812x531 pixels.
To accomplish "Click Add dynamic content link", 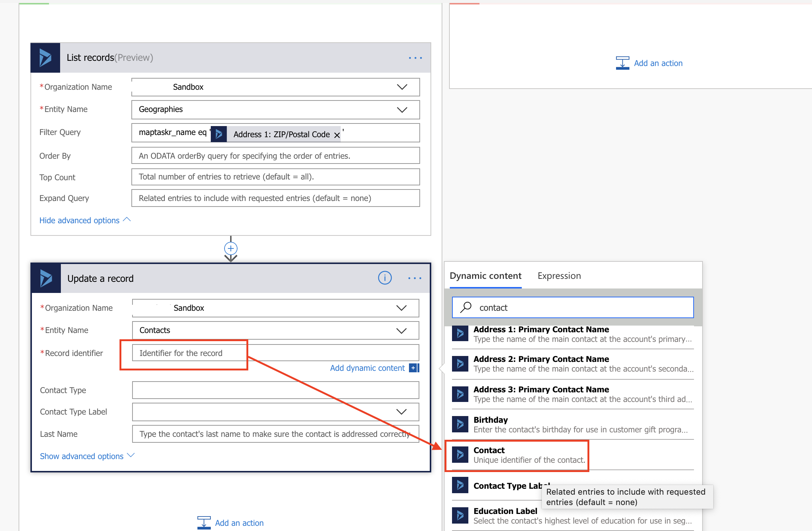I will point(367,368).
